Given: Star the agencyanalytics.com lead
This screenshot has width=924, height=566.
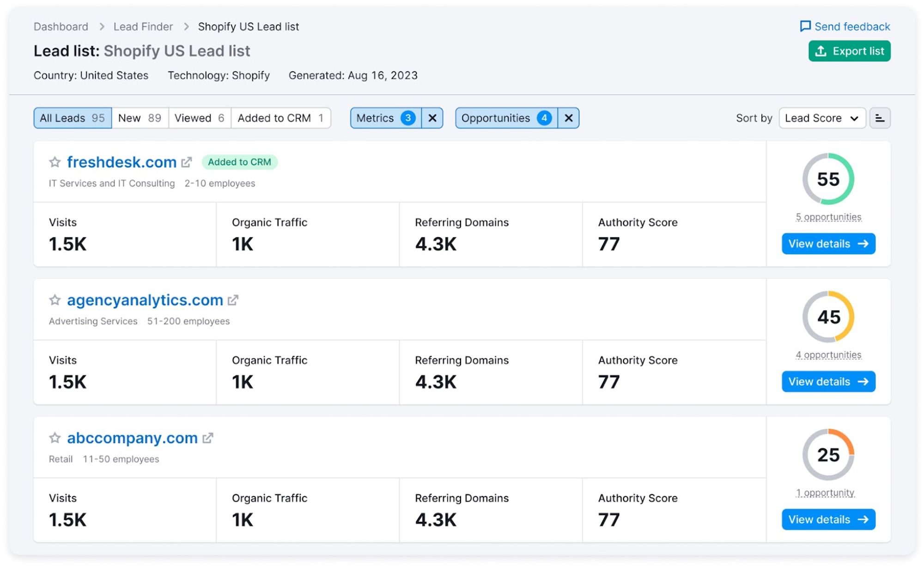Looking at the screenshot, I should point(55,300).
